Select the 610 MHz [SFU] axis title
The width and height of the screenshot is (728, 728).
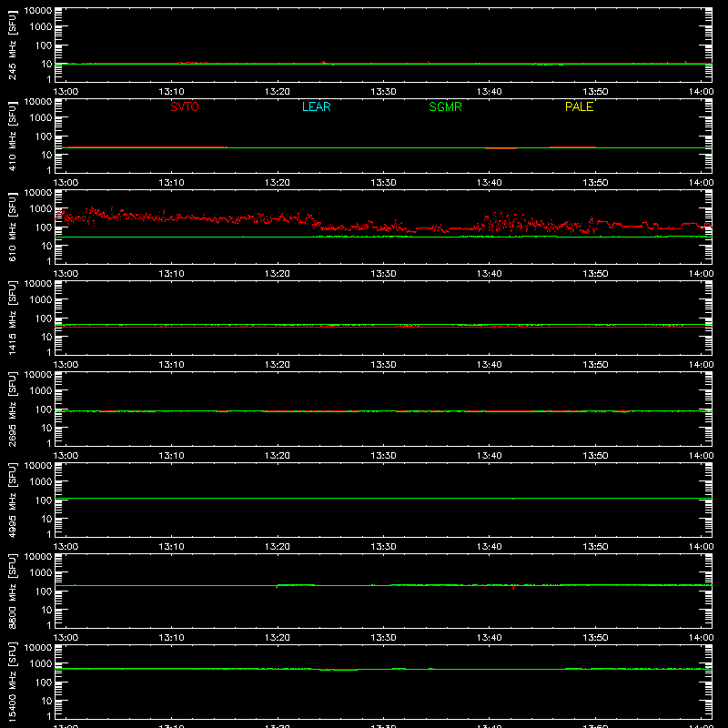(12, 227)
